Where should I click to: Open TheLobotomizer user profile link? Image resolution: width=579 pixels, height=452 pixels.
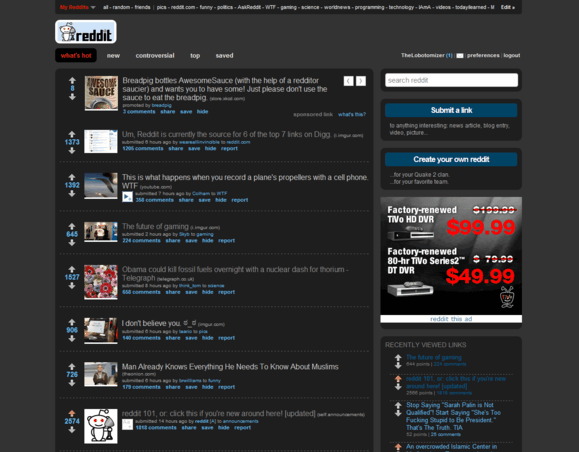[422, 55]
